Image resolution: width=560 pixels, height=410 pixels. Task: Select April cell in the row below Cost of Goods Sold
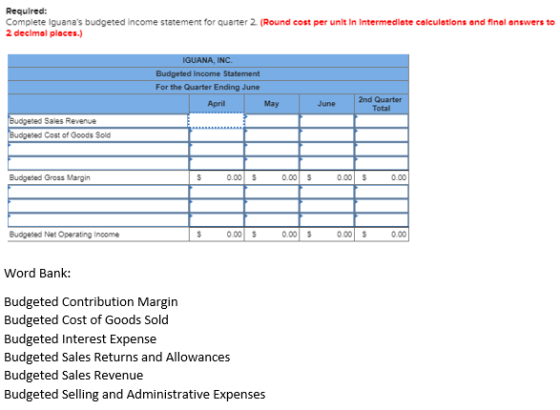216,149
